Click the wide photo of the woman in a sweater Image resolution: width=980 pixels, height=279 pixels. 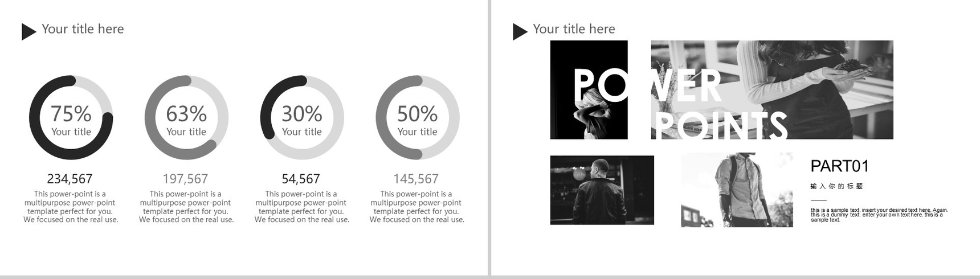[x=772, y=90]
